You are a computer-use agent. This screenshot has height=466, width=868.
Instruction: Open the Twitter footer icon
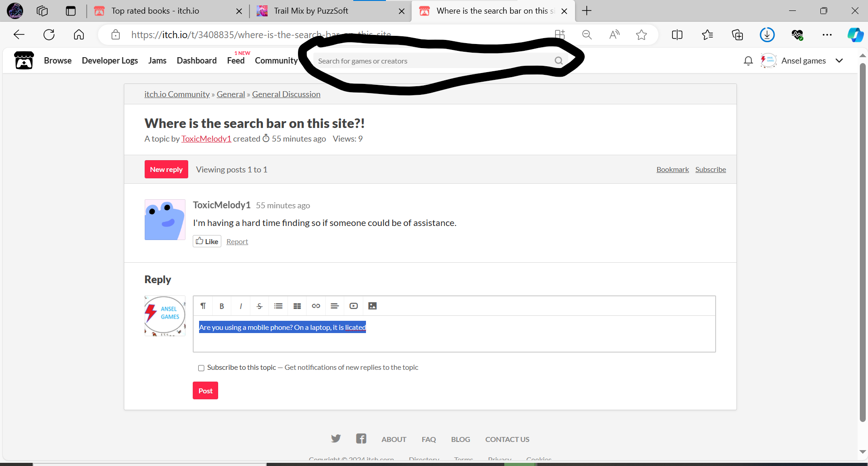(336, 438)
